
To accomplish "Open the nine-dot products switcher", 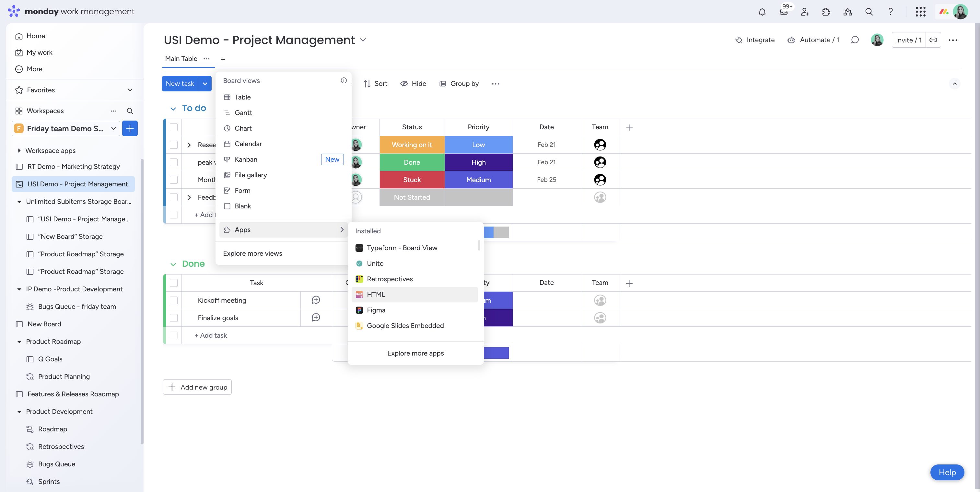I will pos(920,12).
